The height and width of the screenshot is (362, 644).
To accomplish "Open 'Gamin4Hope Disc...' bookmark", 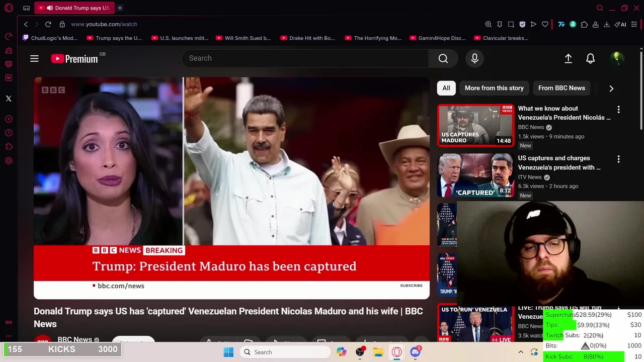I will pyautogui.click(x=438, y=38).
